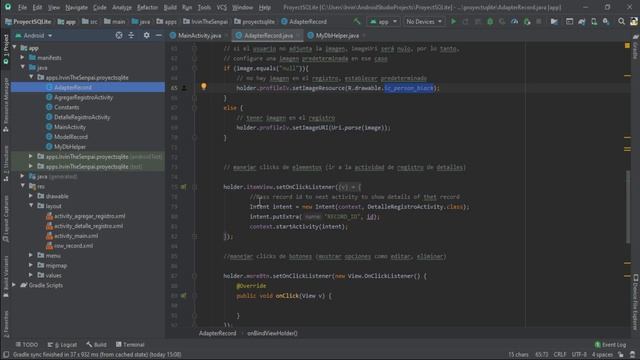Viewport: 640px width, 360px height.
Task: Toggle the Resource Manager tool window
Action: (6, 104)
